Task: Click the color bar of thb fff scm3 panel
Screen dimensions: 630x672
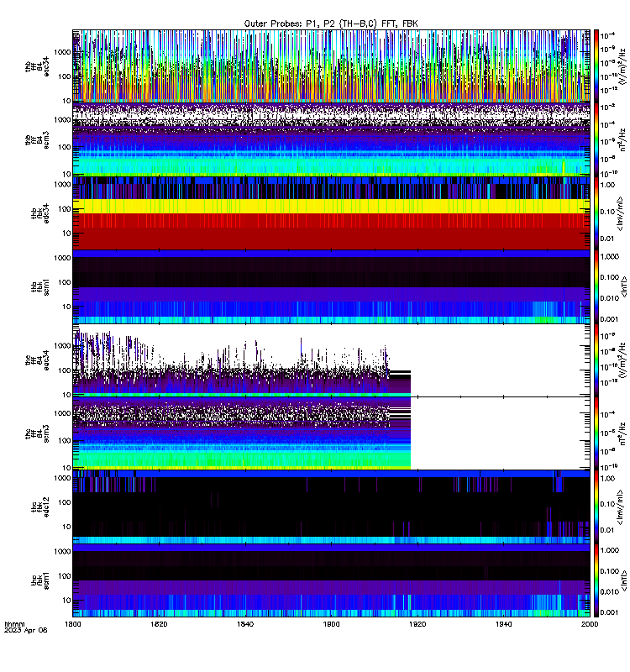Action: pos(596,139)
